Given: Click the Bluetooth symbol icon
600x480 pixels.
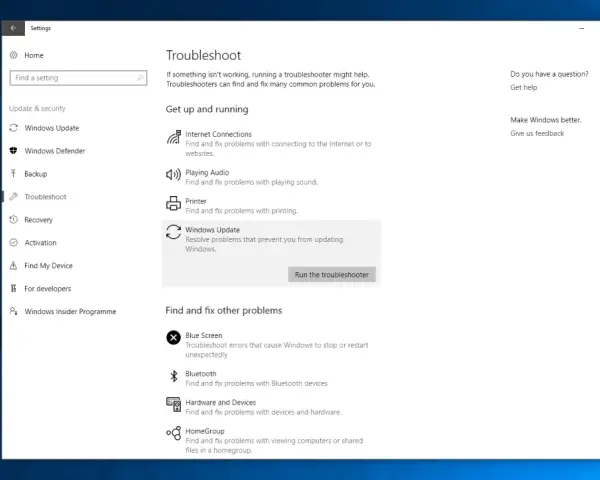Looking at the screenshot, I should pos(174,376).
